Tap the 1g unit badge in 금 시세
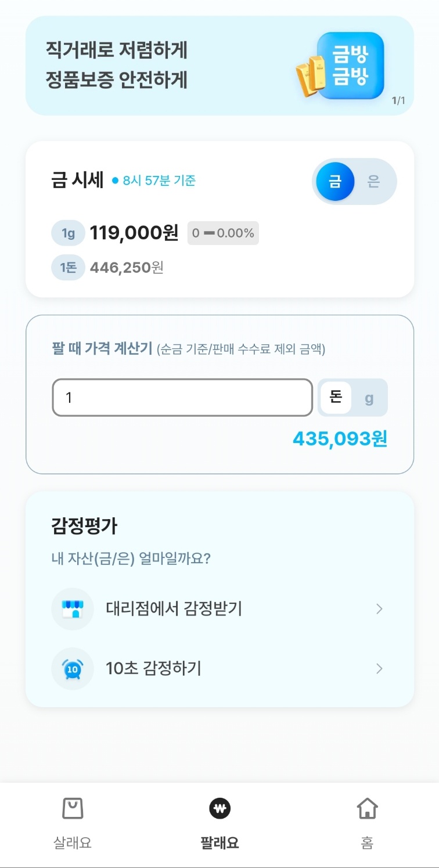439x868 pixels. [69, 233]
